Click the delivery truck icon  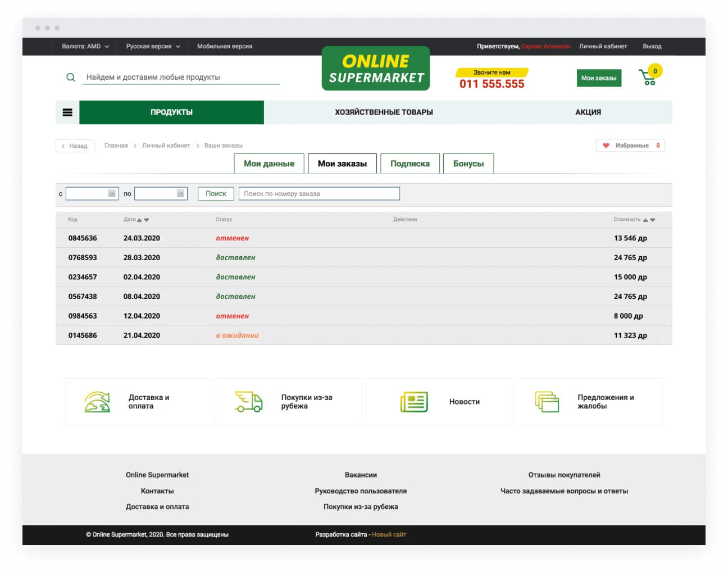pyautogui.click(x=248, y=402)
